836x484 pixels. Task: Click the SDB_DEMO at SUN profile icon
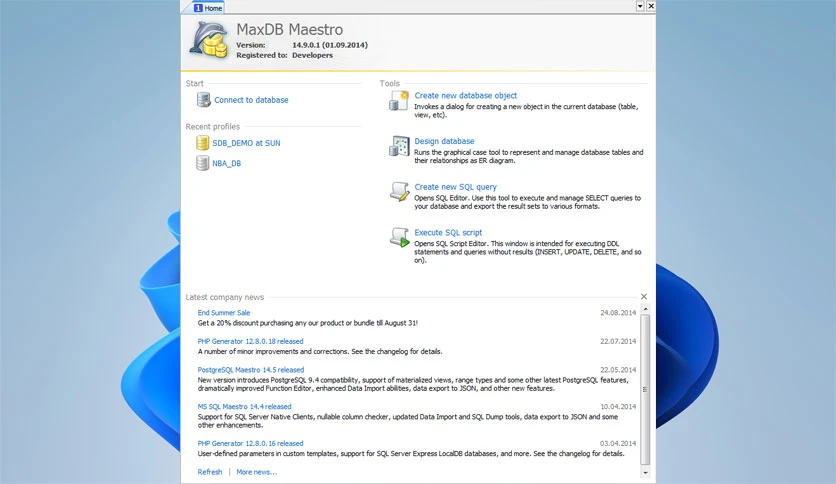coord(203,143)
